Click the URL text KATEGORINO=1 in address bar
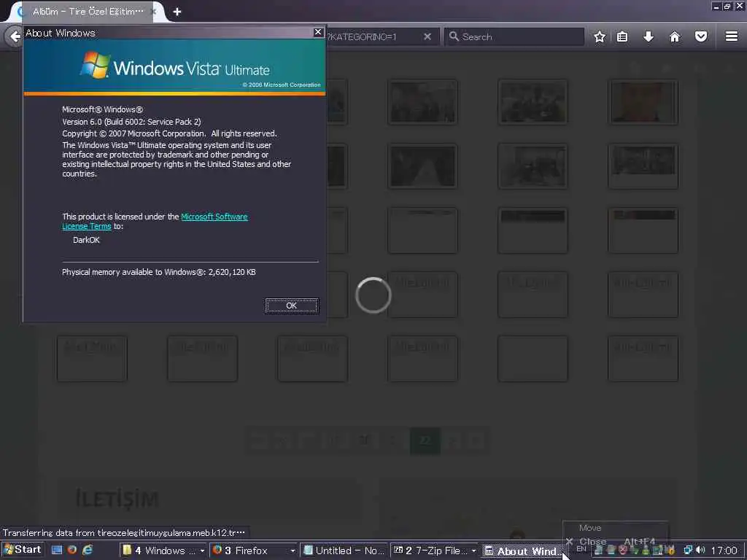Screen dimensions: 747x560 (362, 36)
